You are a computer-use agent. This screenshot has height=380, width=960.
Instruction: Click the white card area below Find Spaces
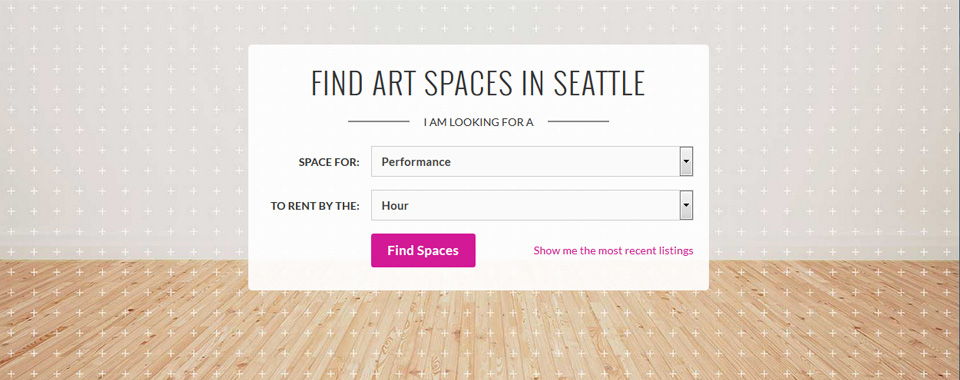(478, 278)
